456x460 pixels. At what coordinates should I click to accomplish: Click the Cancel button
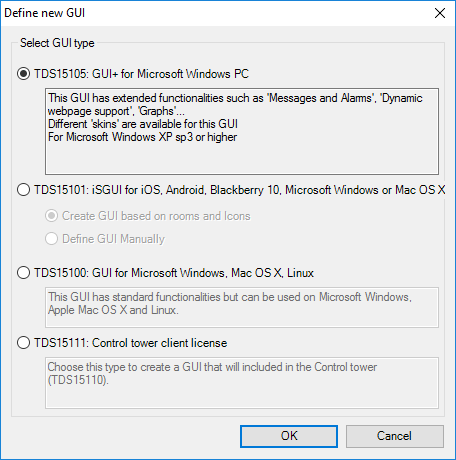395,436
